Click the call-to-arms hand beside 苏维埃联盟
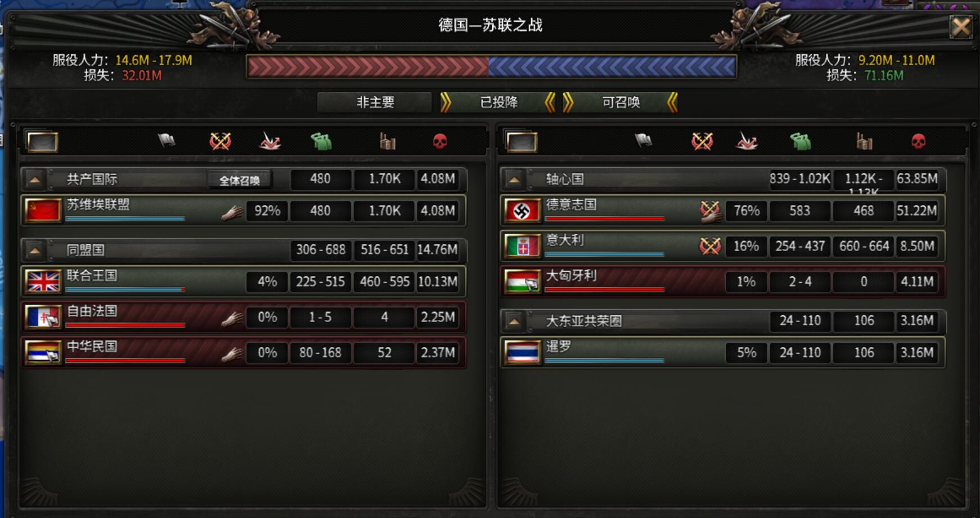Viewport: 980px width, 518px height. (232, 212)
